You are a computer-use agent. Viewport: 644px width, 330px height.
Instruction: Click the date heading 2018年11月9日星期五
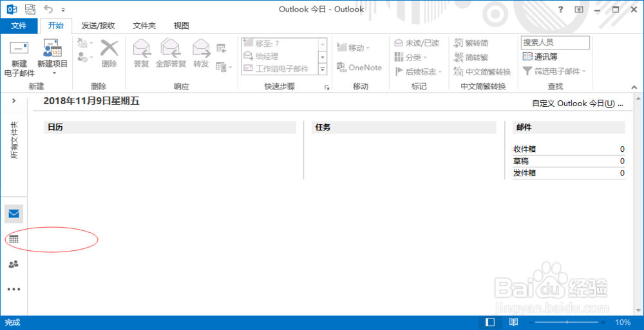91,101
